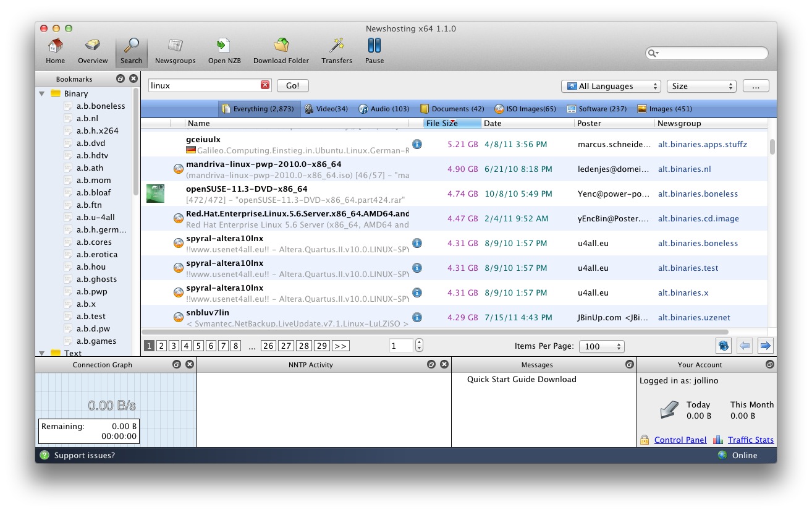
Task: Open the Overview toolbar item
Action: 93,51
